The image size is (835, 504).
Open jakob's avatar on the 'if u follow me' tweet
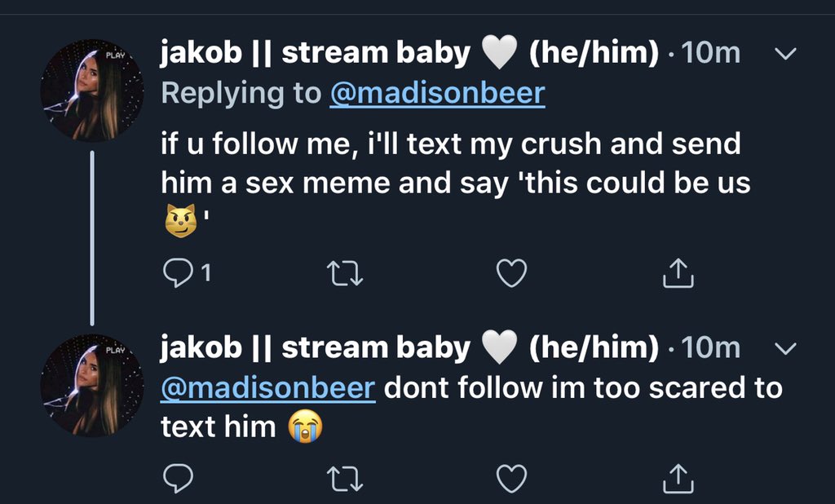pyautogui.click(x=92, y=90)
